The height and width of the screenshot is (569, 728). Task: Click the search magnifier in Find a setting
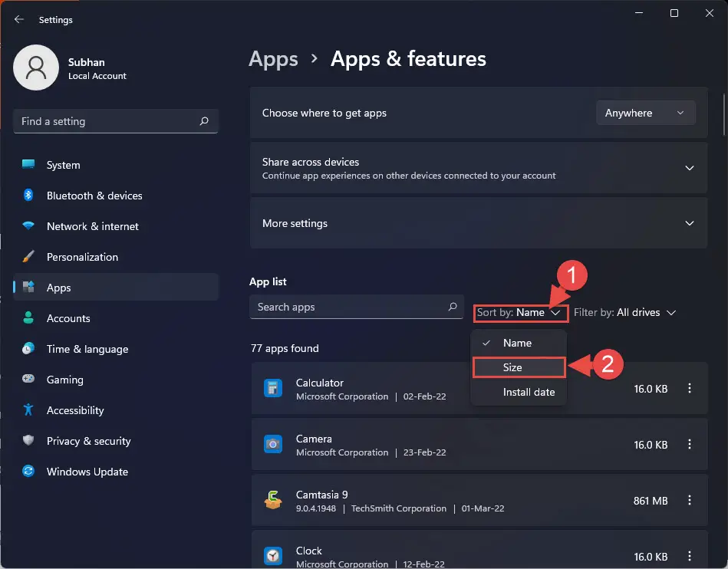(204, 121)
